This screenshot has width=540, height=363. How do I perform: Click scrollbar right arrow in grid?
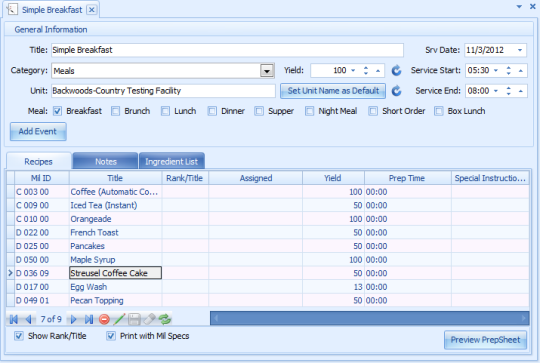pos(524,318)
